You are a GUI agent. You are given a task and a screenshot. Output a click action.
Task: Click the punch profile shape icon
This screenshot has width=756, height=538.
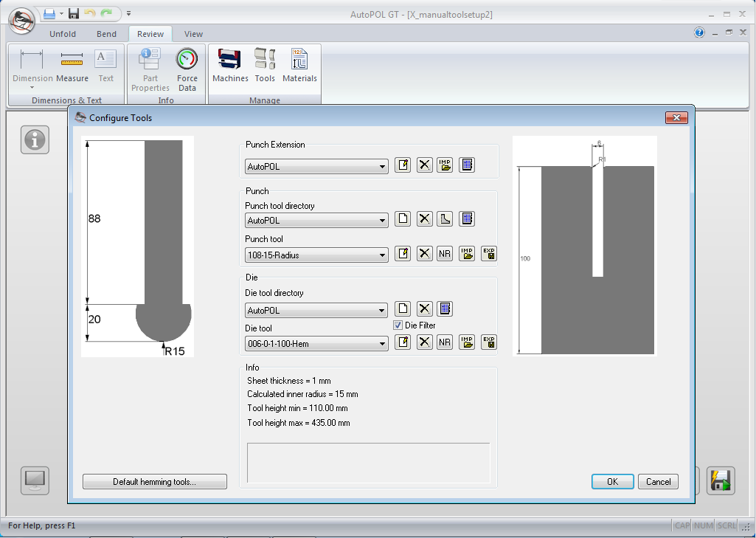445,219
